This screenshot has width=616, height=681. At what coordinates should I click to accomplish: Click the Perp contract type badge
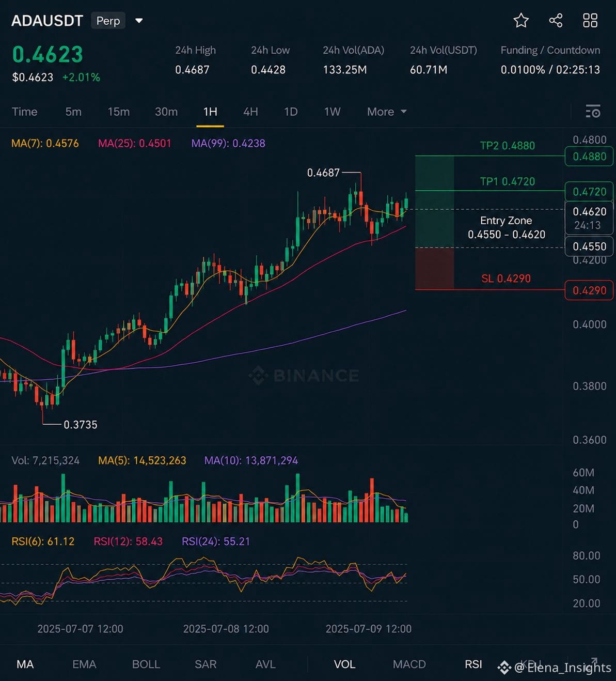click(x=108, y=21)
